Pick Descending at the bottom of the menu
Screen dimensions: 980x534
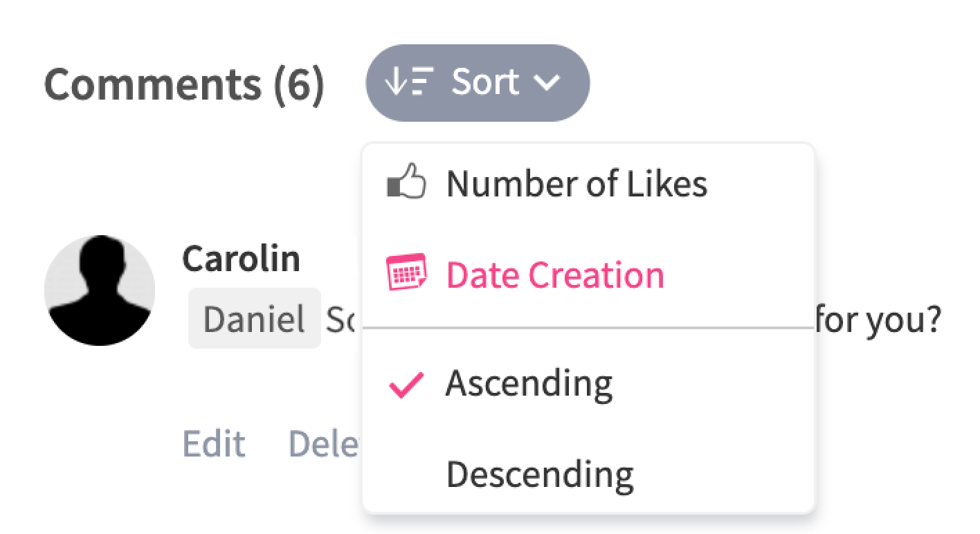coord(541,473)
